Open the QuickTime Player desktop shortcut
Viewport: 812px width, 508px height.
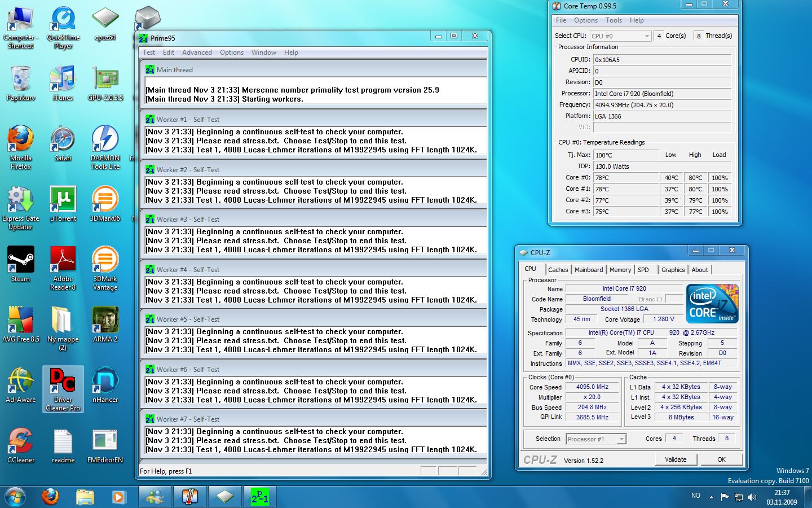point(63,28)
